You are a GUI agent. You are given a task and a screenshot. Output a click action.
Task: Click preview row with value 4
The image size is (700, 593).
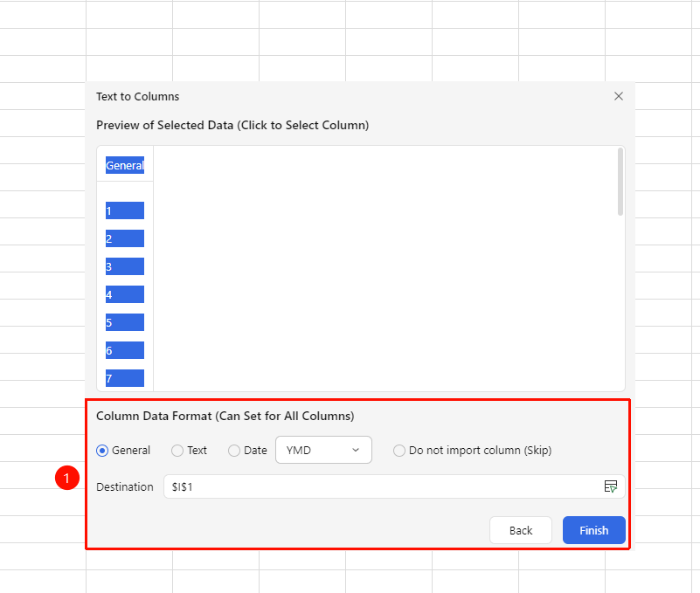tap(125, 294)
